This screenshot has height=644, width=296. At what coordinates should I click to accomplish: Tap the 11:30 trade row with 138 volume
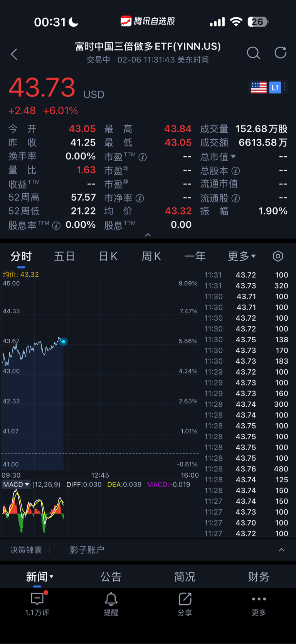(x=246, y=340)
